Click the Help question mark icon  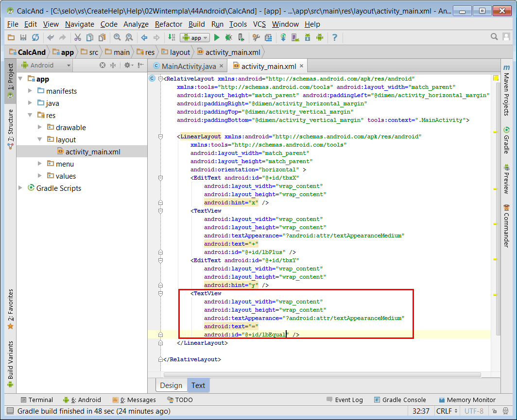click(x=335, y=37)
